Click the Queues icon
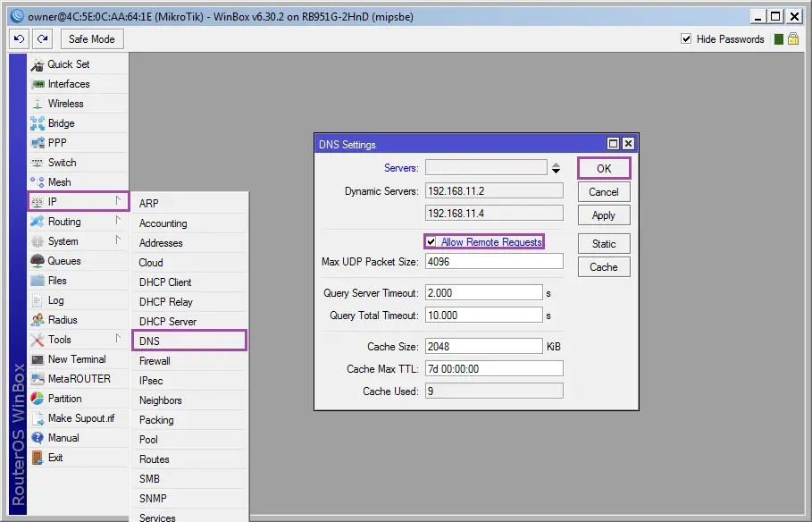This screenshot has width=812, height=522. (x=38, y=261)
